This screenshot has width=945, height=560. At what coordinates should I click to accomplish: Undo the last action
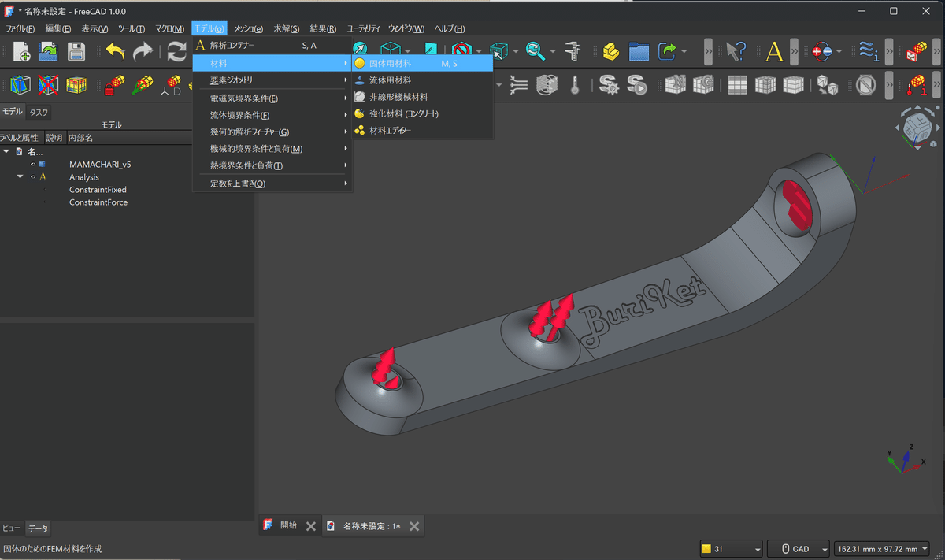(116, 52)
